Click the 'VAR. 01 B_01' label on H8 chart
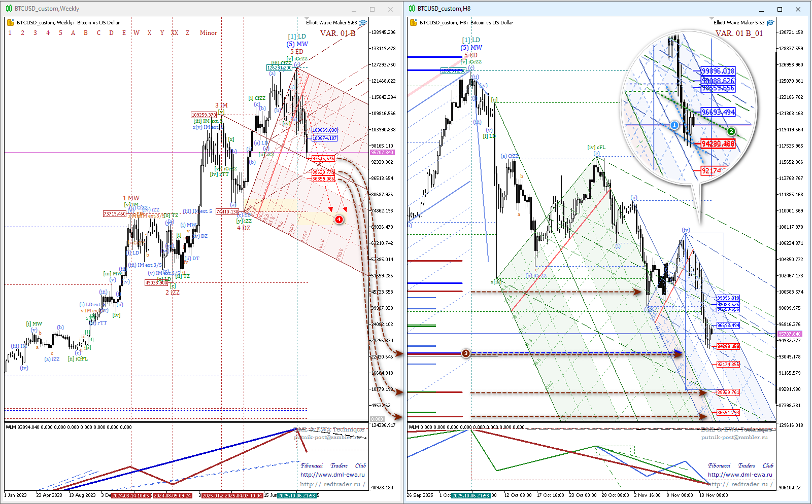The width and height of the screenshot is (812, 504). coord(739,33)
